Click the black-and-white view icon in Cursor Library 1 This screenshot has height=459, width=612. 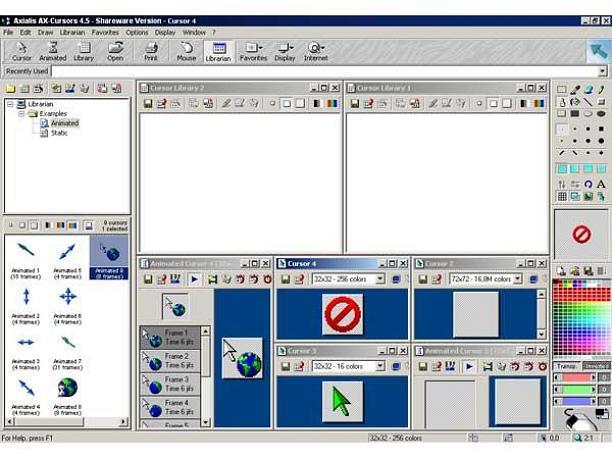[523, 103]
